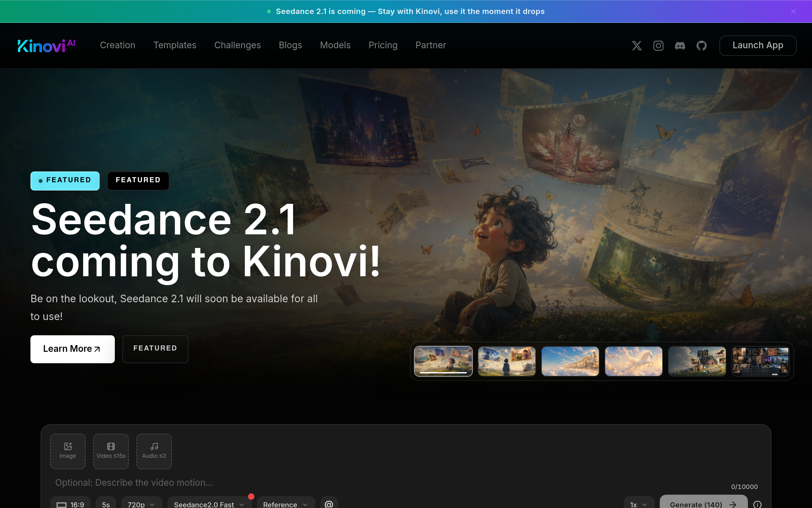Image resolution: width=812 pixels, height=508 pixels.
Task: Open the GitHub icon in header
Action: pos(702,45)
